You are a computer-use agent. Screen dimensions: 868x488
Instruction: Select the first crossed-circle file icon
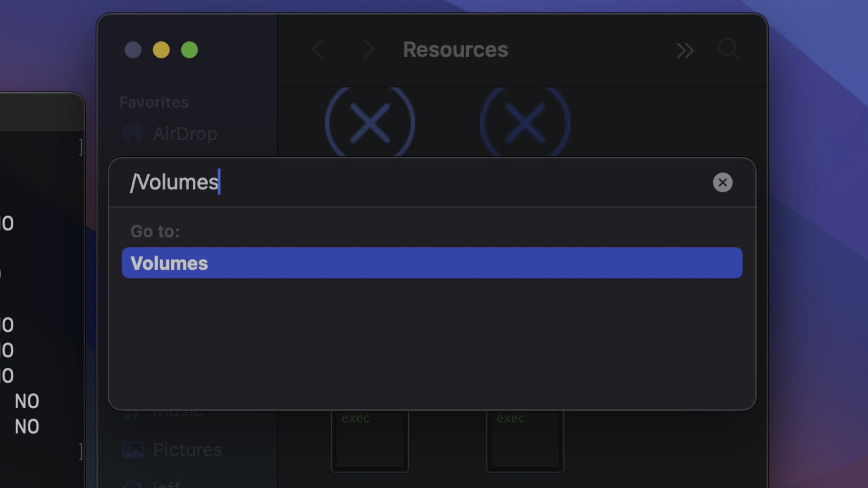[x=370, y=122]
